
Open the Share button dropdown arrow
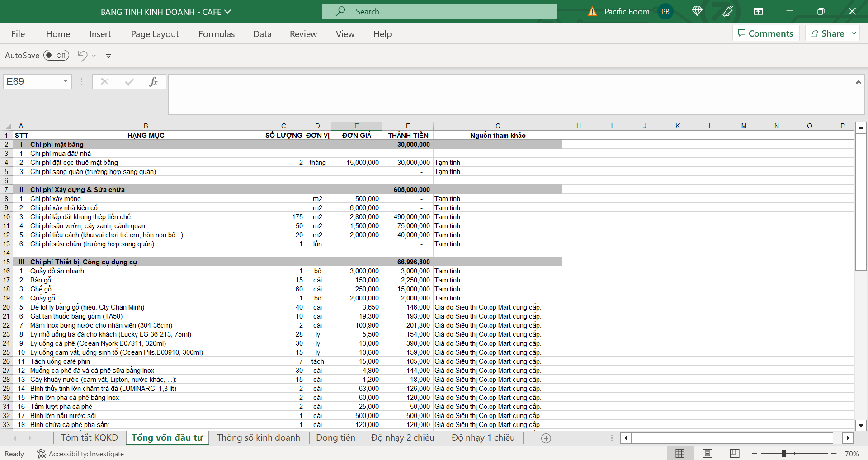(x=854, y=33)
